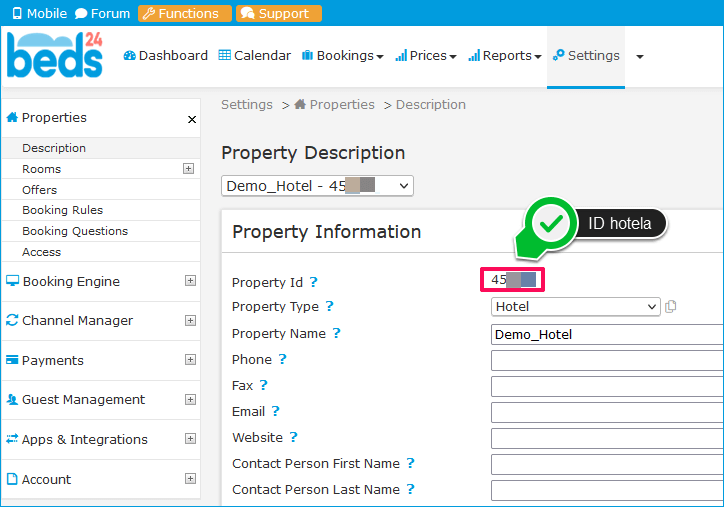Open Booking Rules in sidebar

pyautogui.click(x=62, y=210)
